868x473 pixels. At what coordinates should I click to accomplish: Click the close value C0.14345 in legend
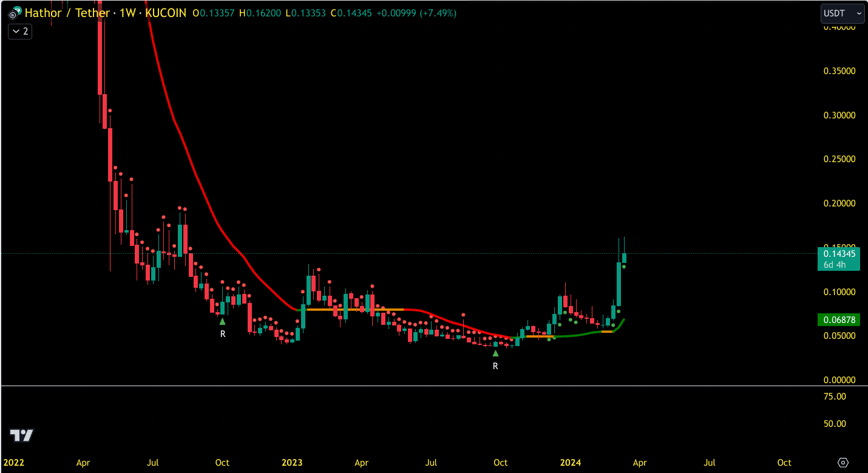tap(351, 13)
